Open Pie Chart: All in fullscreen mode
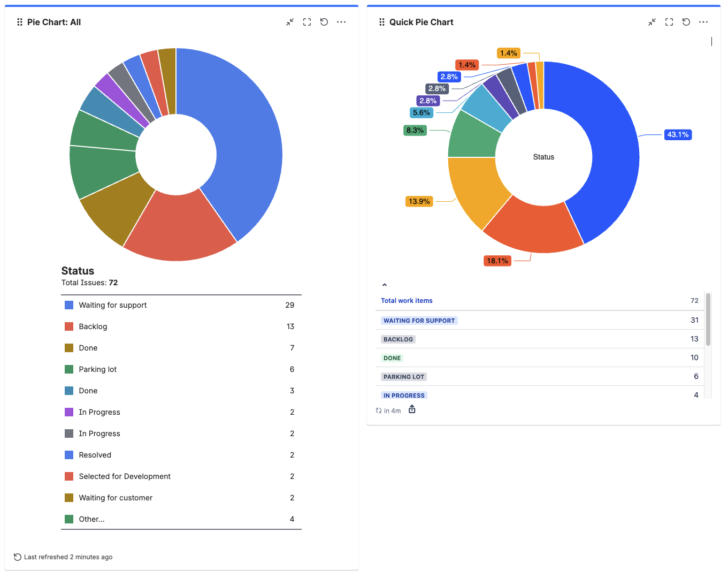This screenshot has height=578, width=728. (307, 22)
